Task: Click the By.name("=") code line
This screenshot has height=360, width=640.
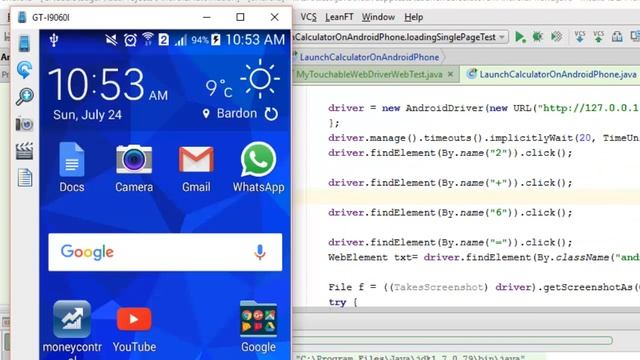Action: (450, 242)
